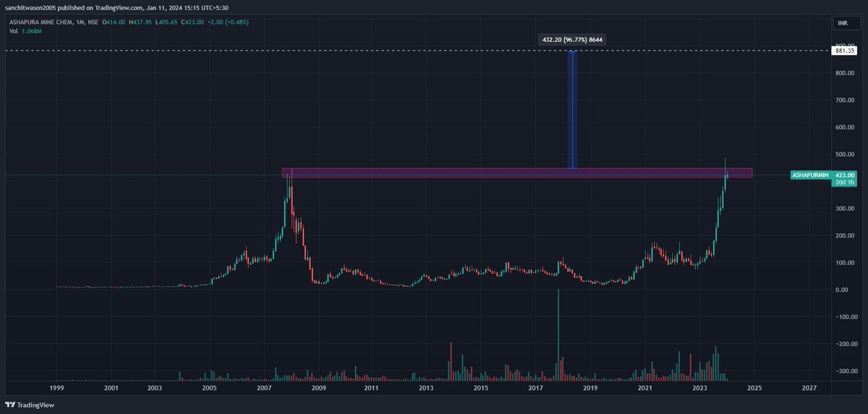
Task: Click -100.00 on the price axis
Action: 845,316
